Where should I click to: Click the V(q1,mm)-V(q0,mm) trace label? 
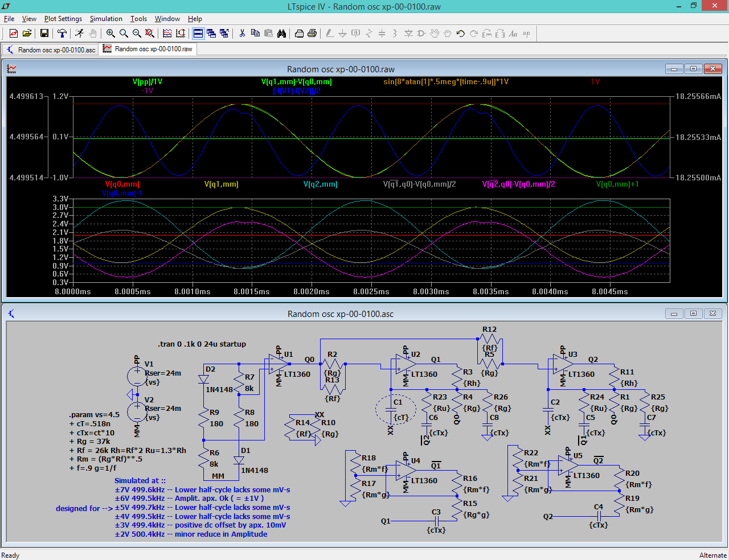pyautogui.click(x=296, y=82)
